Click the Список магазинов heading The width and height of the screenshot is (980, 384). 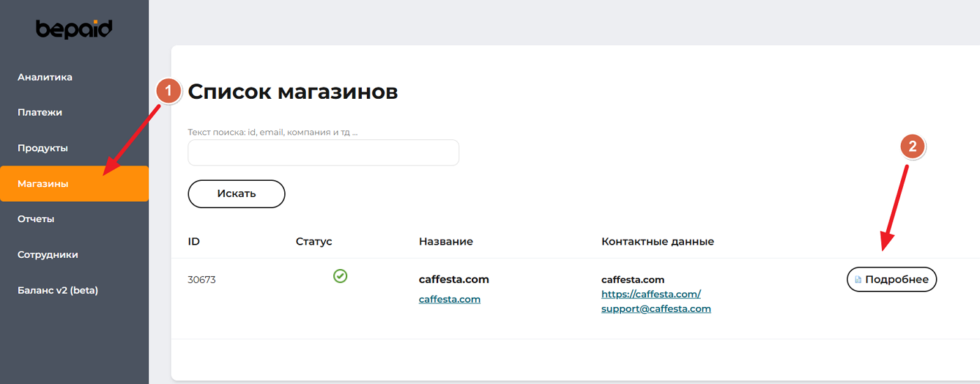tap(293, 91)
